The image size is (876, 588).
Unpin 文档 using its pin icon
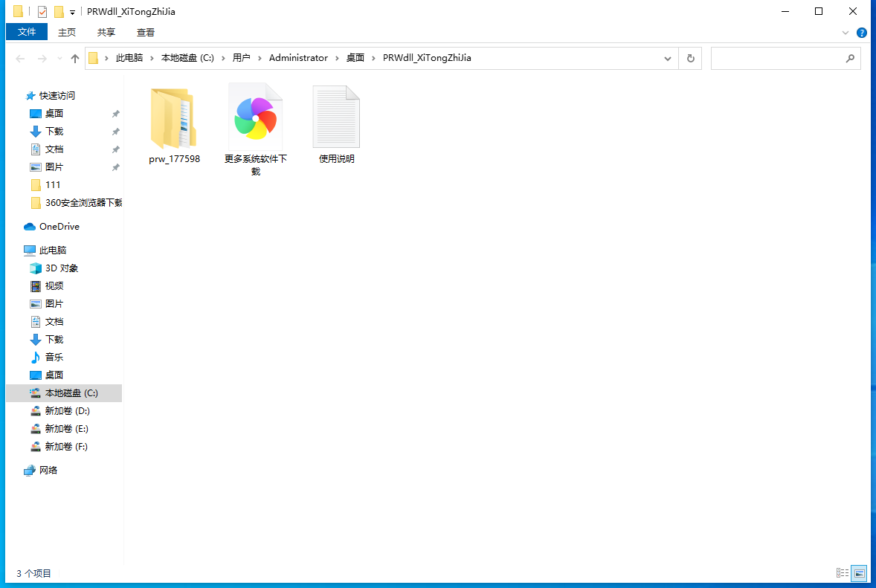116,149
